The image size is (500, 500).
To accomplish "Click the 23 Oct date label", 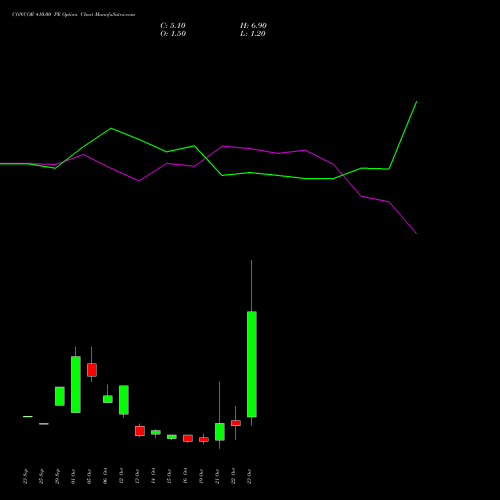I will (250, 476).
